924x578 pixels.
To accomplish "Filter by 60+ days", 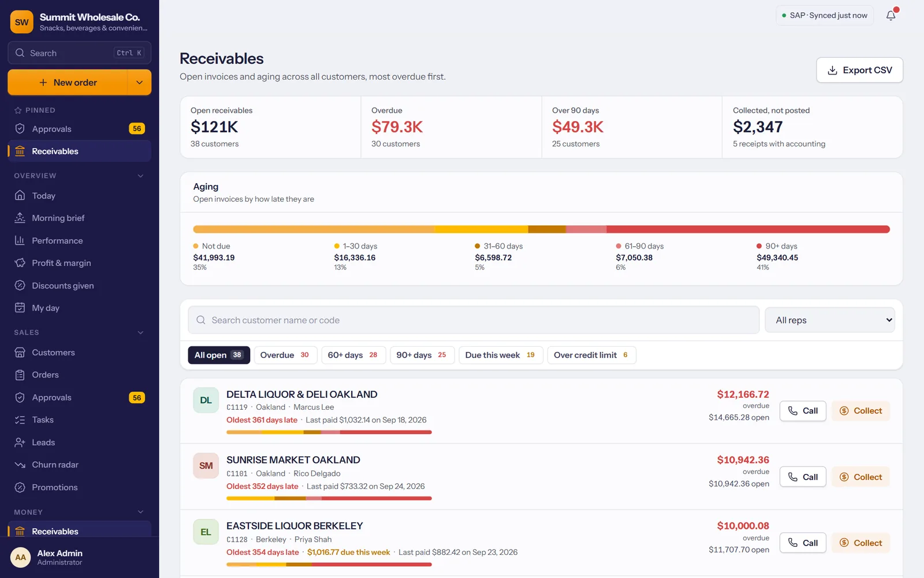I will (353, 355).
